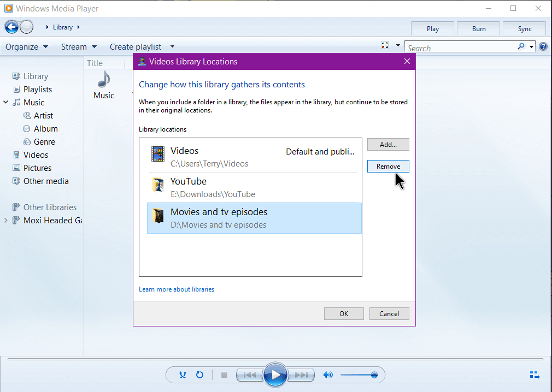Open the breadcrumb arrow after Library

tap(79, 27)
